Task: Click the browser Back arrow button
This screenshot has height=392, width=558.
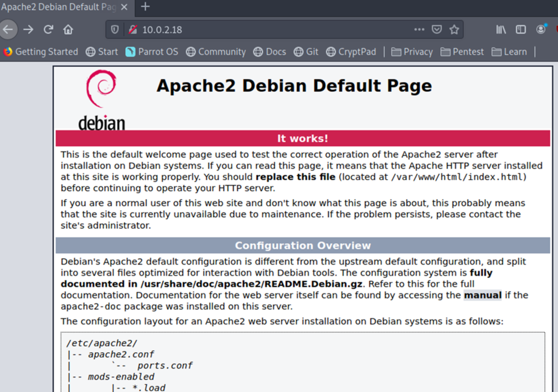Action: coord(8,29)
